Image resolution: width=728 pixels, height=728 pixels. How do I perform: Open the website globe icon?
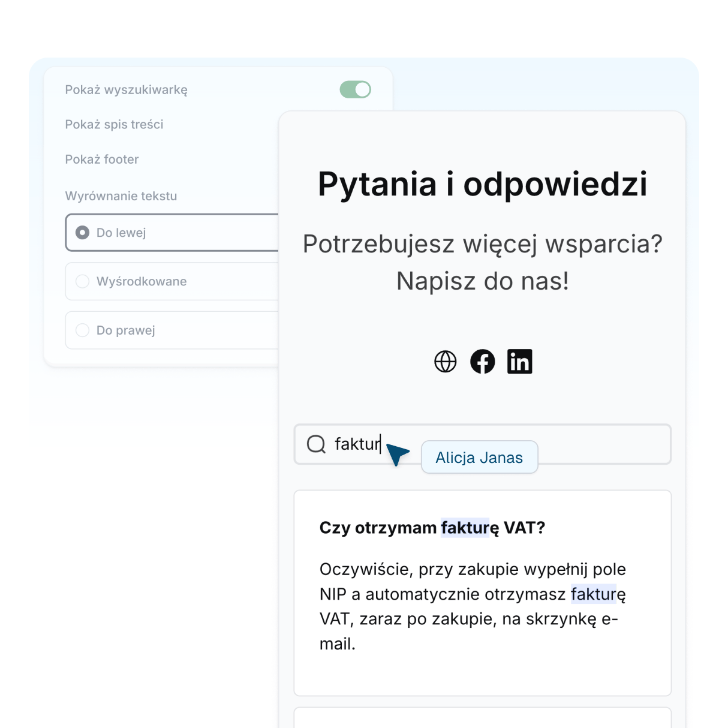click(446, 362)
